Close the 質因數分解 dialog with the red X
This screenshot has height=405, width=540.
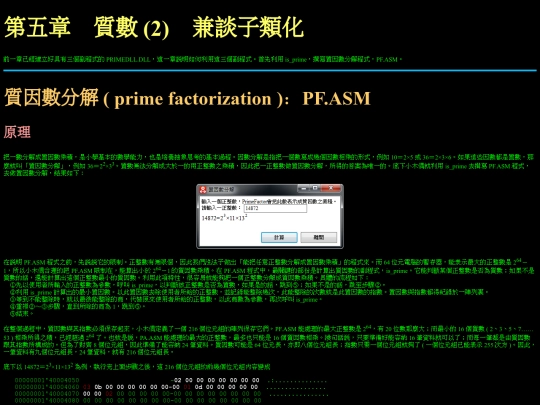[331, 188]
